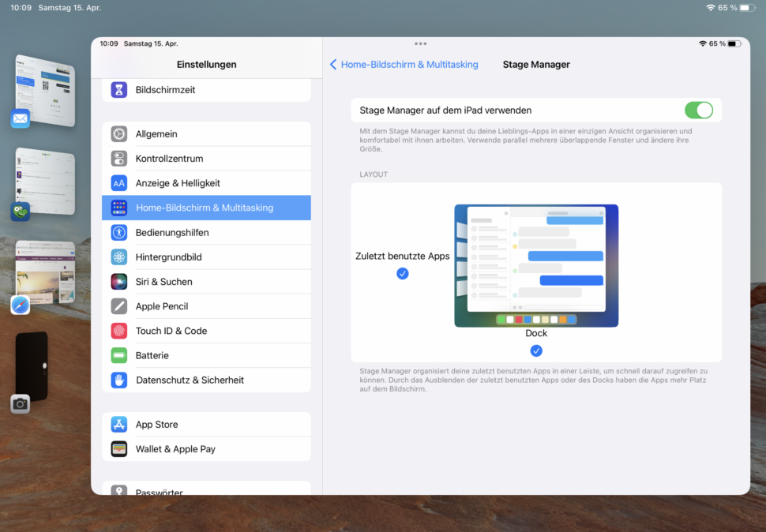Open Siri & Suchen settings
The width and height of the screenshot is (766, 532).
tap(206, 282)
